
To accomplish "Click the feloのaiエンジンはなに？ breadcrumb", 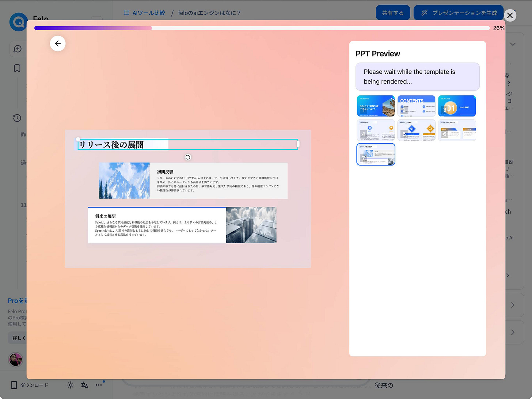I will (209, 13).
